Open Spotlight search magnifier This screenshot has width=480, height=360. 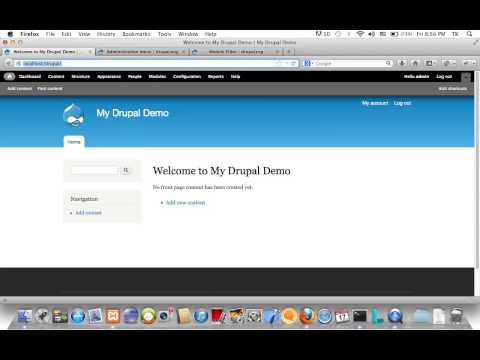tap(469, 34)
